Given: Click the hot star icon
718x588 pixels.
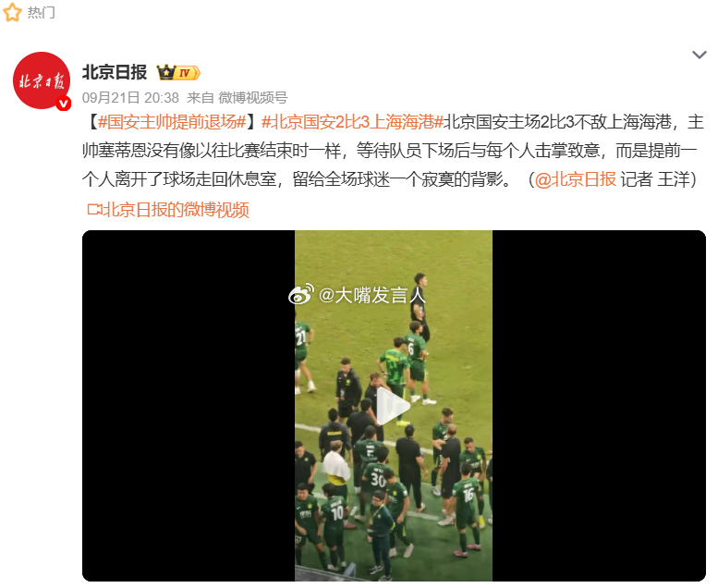Looking at the screenshot, I should coord(12,12).
